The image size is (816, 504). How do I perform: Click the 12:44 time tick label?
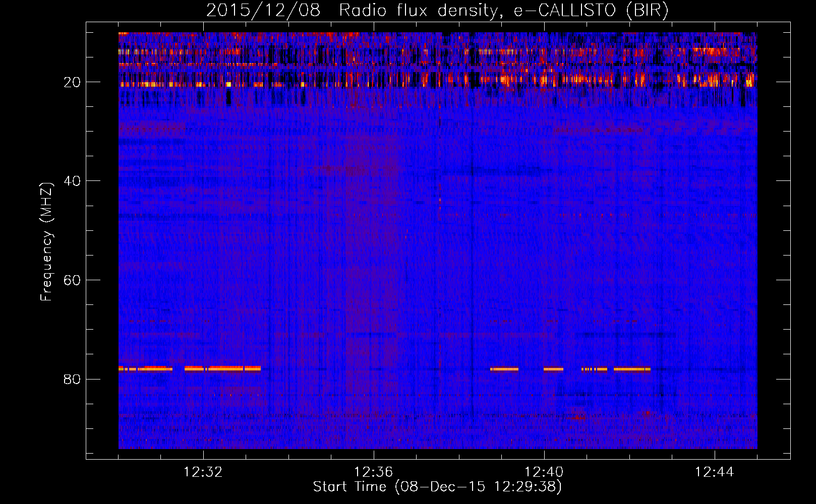click(714, 472)
